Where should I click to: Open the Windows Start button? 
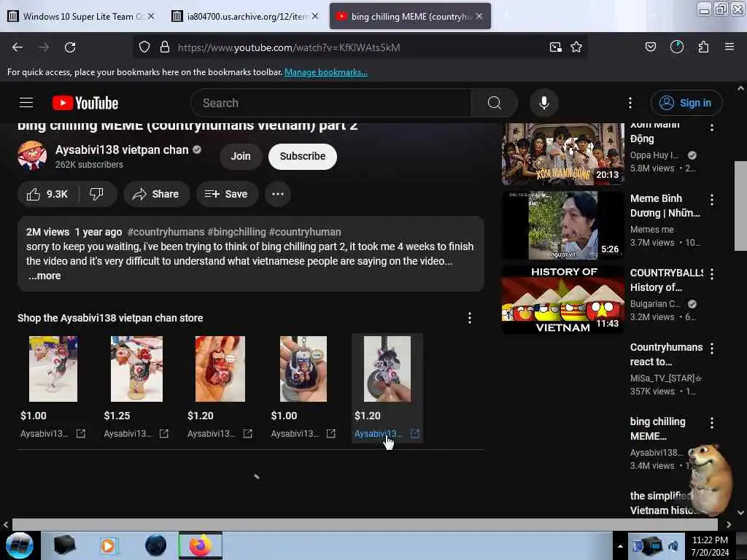(20, 545)
